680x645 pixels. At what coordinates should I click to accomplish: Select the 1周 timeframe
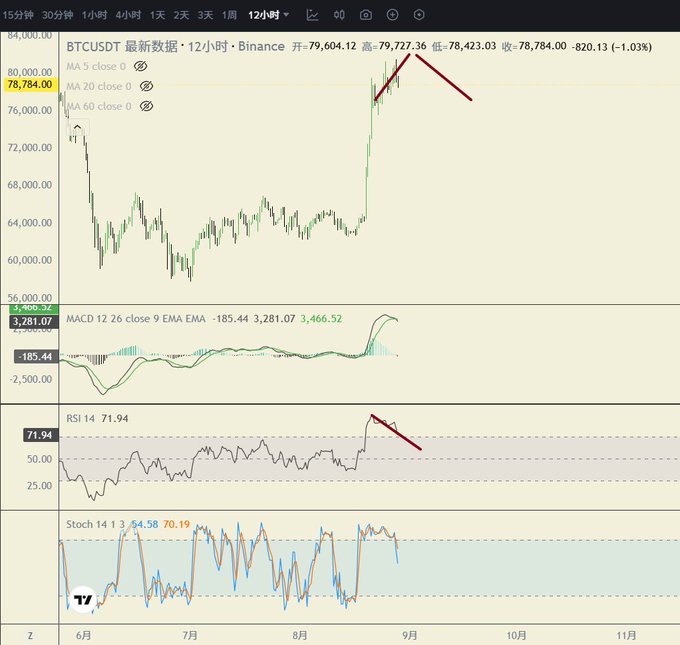(229, 15)
